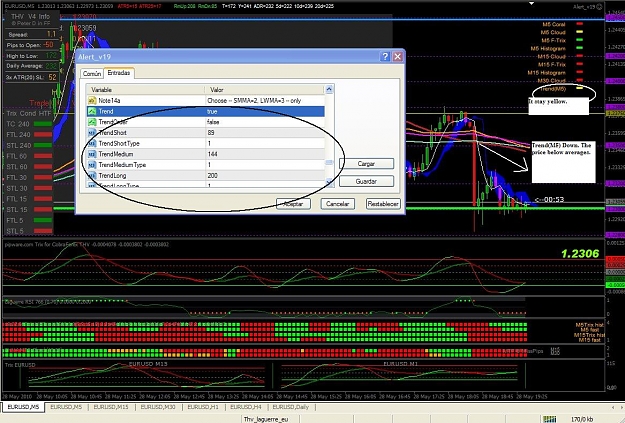The image size is (625, 423).
Task: Open the EURUSD,M15 chart tab
Action: pos(111,407)
